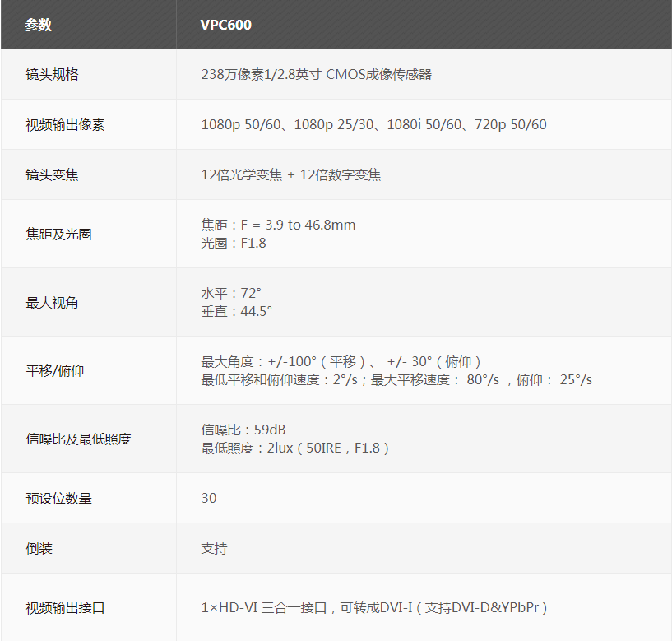Click the 238万像素 CMOS sensor value
This screenshot has width=672, height=641.
pyautogui.click(x=317, y=75)
